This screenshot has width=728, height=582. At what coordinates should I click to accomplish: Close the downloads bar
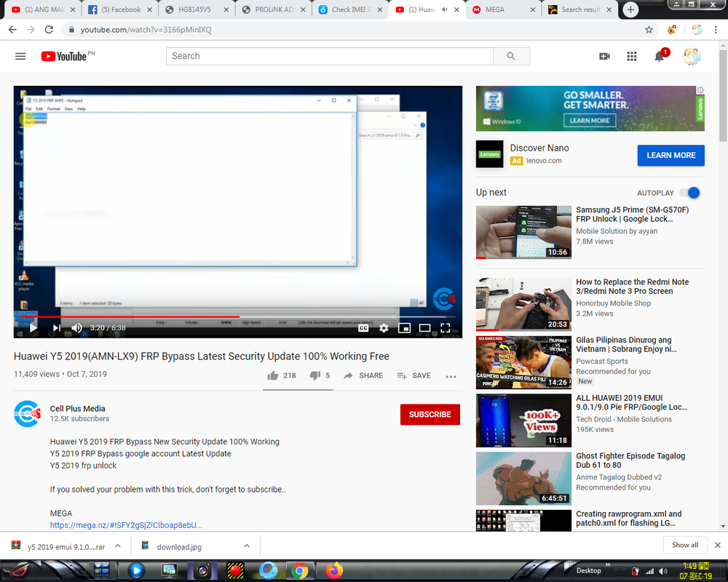click(717, 545)
